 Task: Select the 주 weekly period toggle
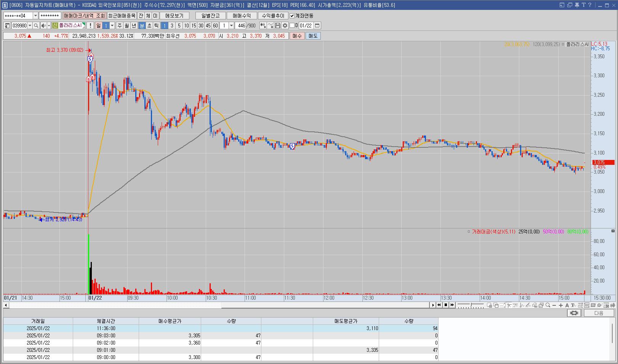(x=120, y=26)
